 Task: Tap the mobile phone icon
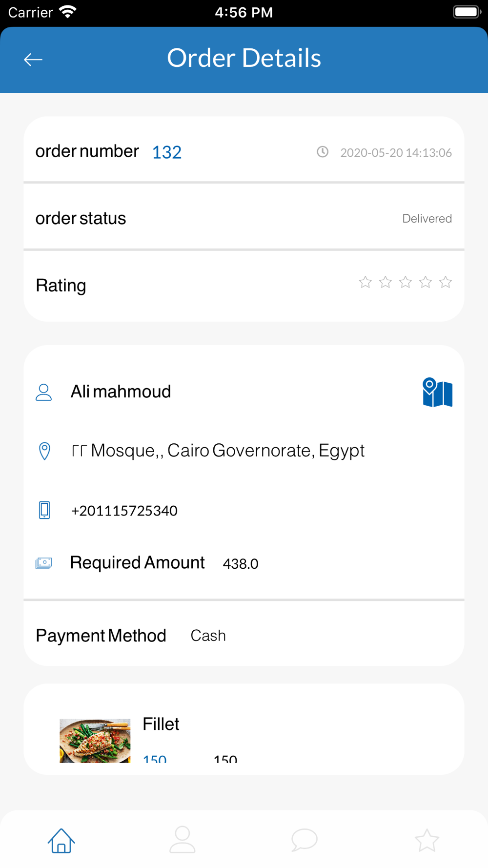tap(44, 510)
